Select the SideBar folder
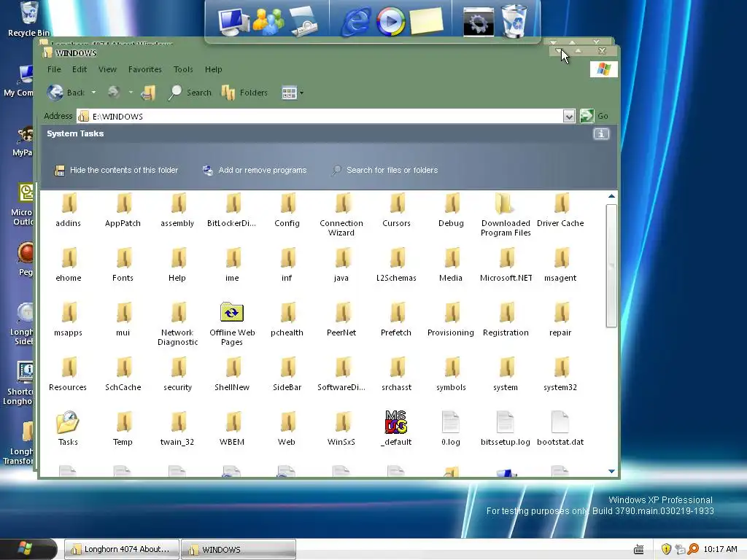Screen dimensions: 747x560 click(287, 374)
